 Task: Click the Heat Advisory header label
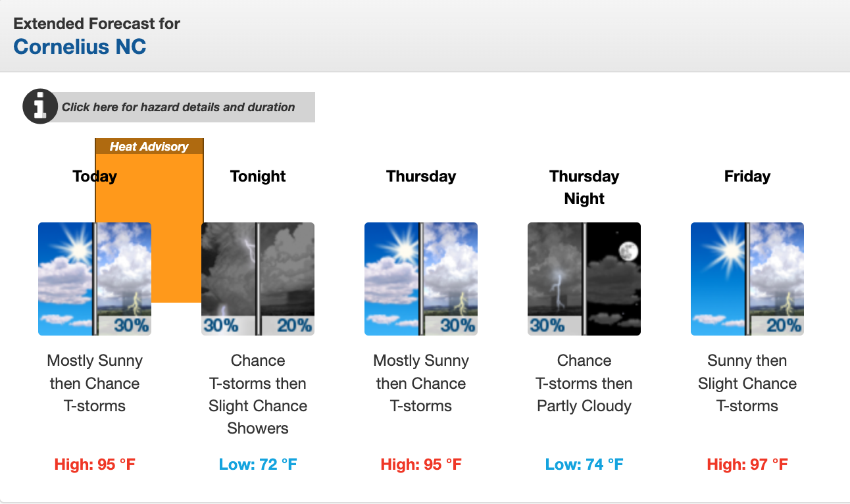pyautogui.click(x=149, y=147)
